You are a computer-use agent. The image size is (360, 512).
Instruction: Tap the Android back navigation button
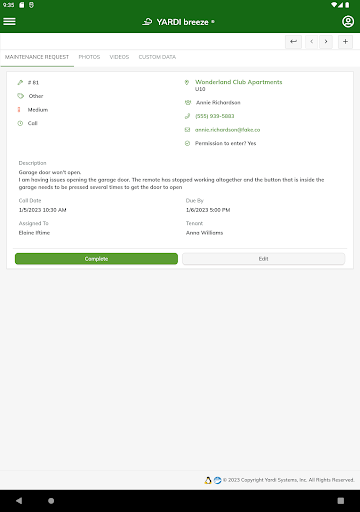click(19, 501)
